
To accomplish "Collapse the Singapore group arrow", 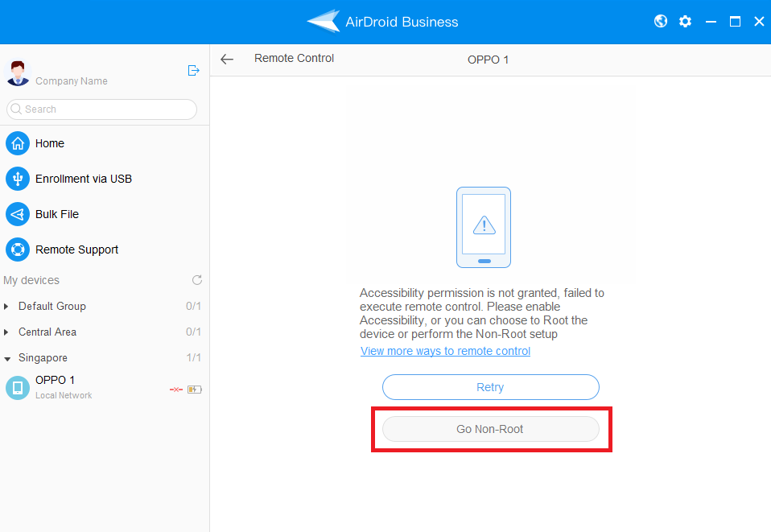I will point(7,359).
